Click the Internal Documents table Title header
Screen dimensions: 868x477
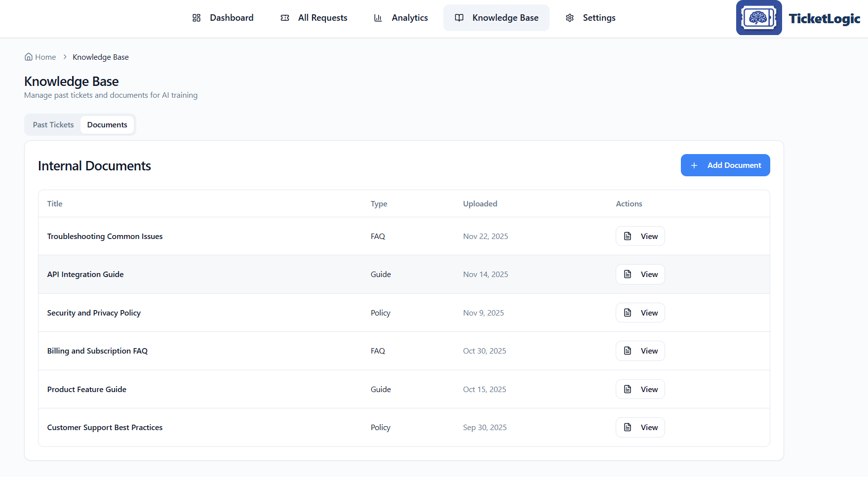coord(54,203)
